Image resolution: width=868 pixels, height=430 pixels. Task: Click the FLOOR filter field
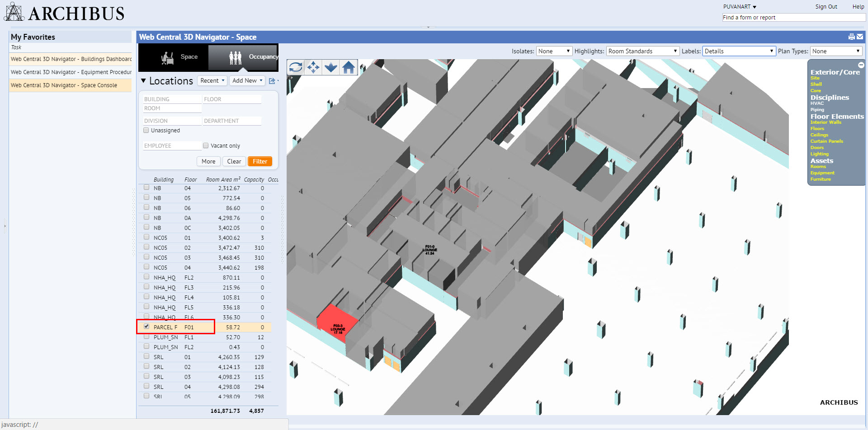pyautogui.click(x=232, y=99)
